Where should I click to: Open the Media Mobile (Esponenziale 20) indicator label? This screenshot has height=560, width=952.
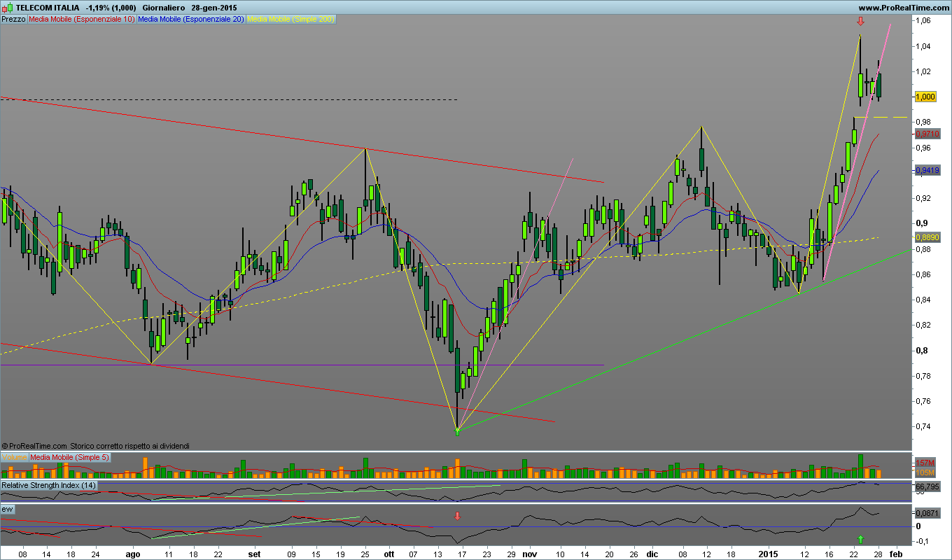(x=190, y=19)
